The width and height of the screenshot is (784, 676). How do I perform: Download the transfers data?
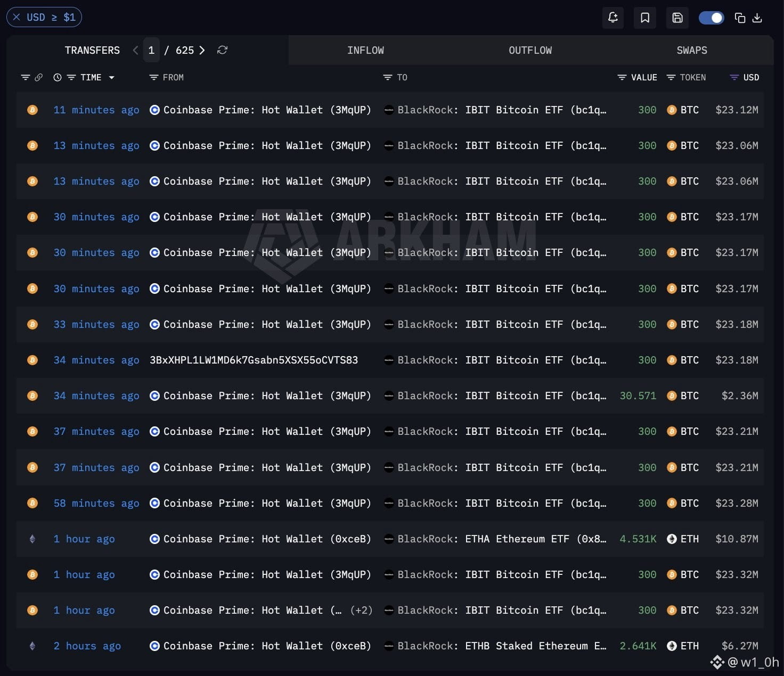click(757, 18)
